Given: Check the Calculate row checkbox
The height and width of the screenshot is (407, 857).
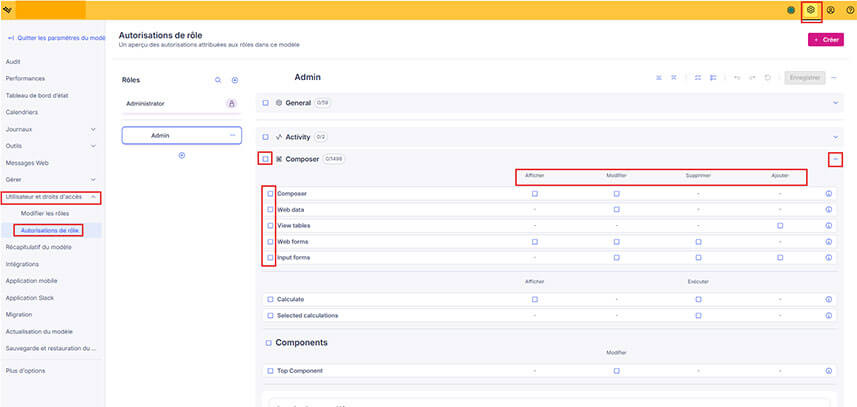Looking at the screenshot, I should click(x=270, y=299).
